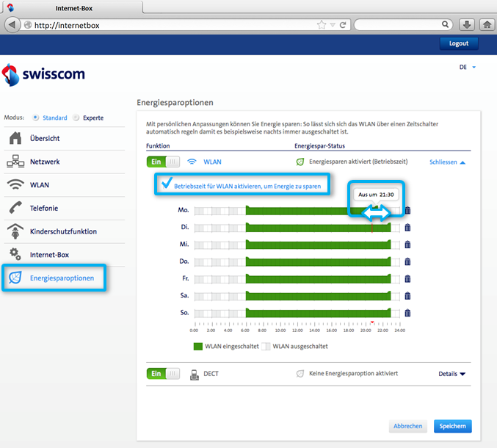Delete So. schedule with trash icon

click(407, 313)
